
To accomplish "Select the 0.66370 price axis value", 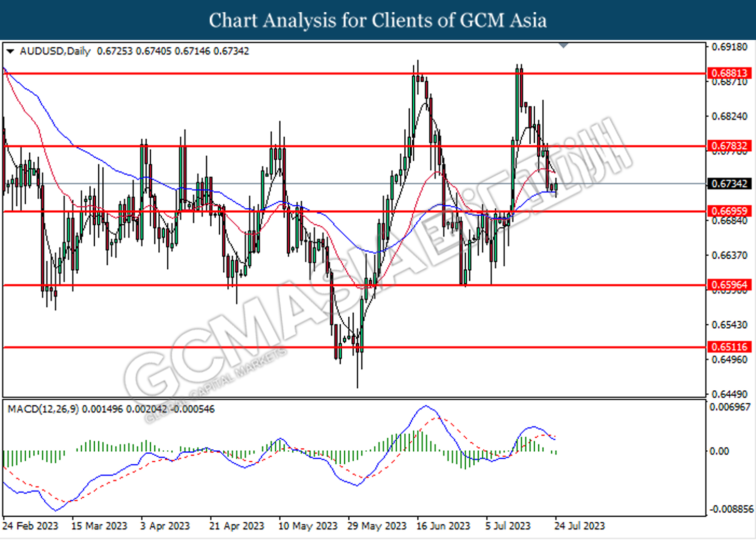I will [729, 256].
